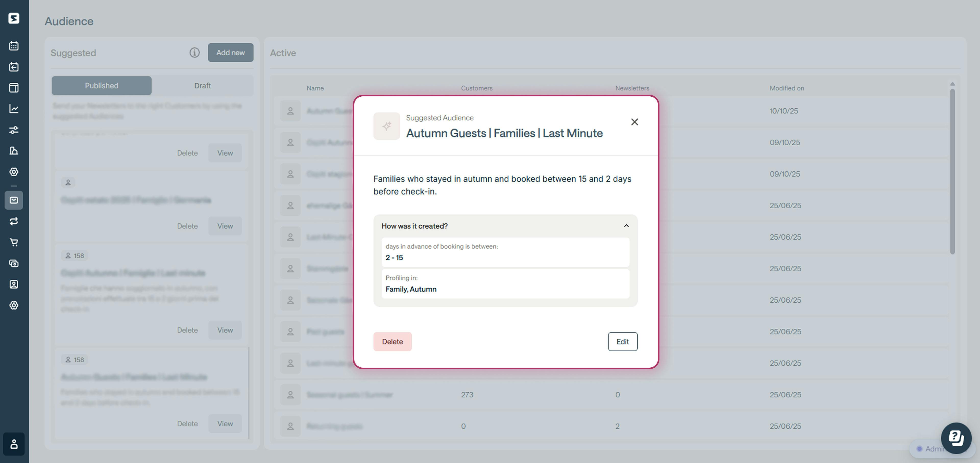Open the looping arrows sidebar icon

coord(14,221)
